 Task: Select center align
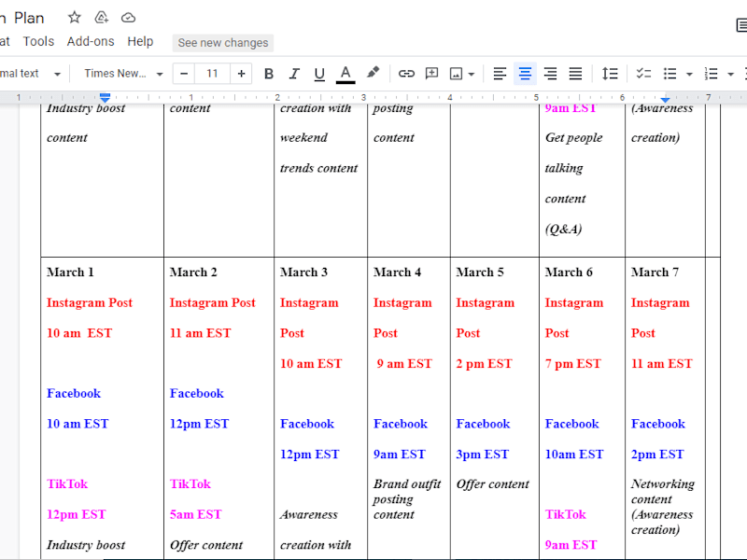pos(525,74)
